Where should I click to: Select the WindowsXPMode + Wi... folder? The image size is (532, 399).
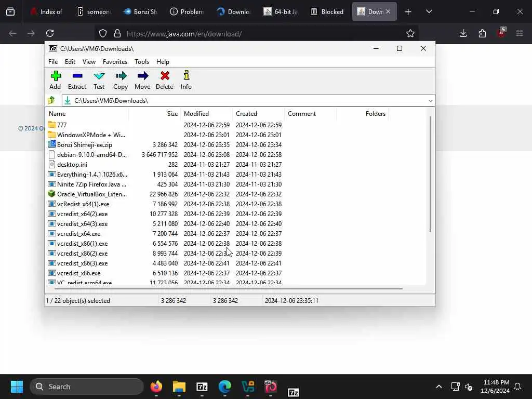point(91,135)
